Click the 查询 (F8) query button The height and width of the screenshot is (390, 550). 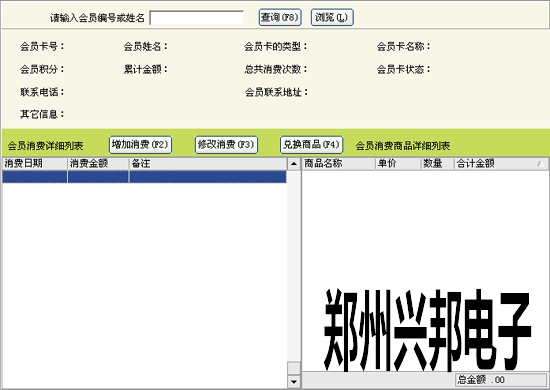click(280, 17)
